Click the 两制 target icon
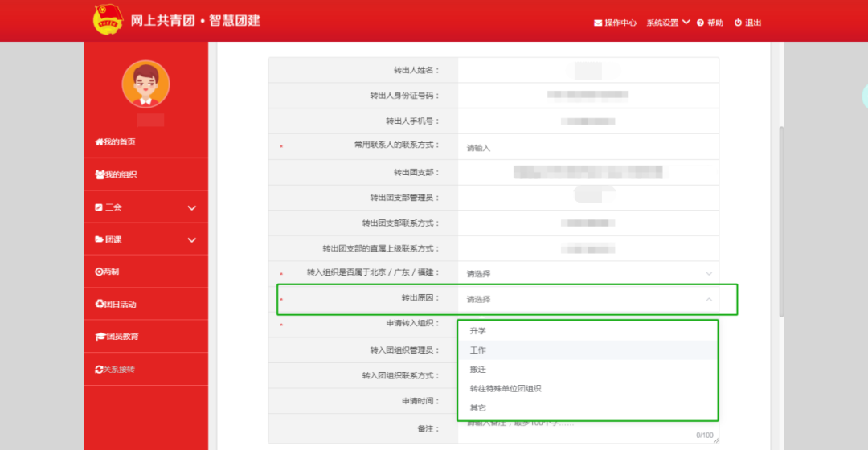The image size is (868, 450). (99, 272)
